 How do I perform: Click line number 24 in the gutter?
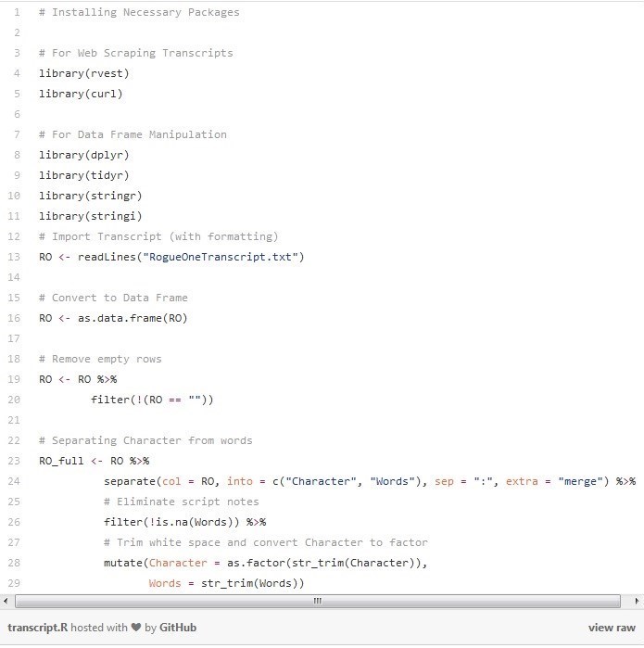click(x=15, y=481)
